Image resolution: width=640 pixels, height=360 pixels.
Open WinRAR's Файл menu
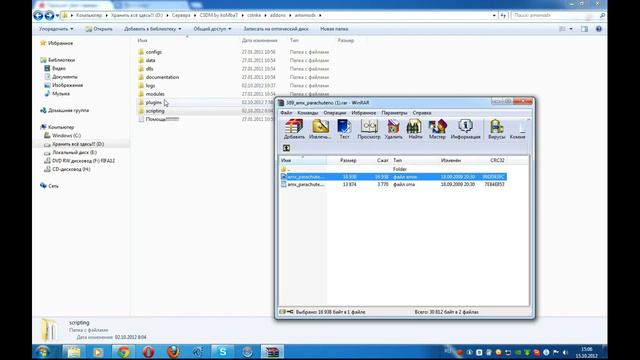(x=286, y=113)
